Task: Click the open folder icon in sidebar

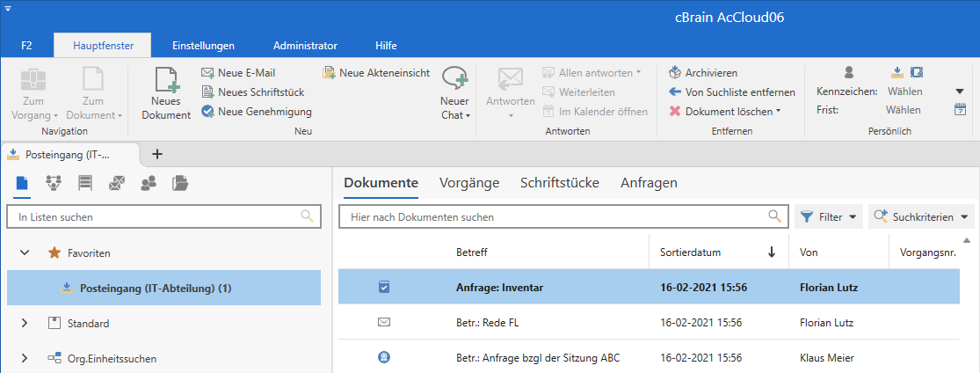Action: tap(180, 183)
